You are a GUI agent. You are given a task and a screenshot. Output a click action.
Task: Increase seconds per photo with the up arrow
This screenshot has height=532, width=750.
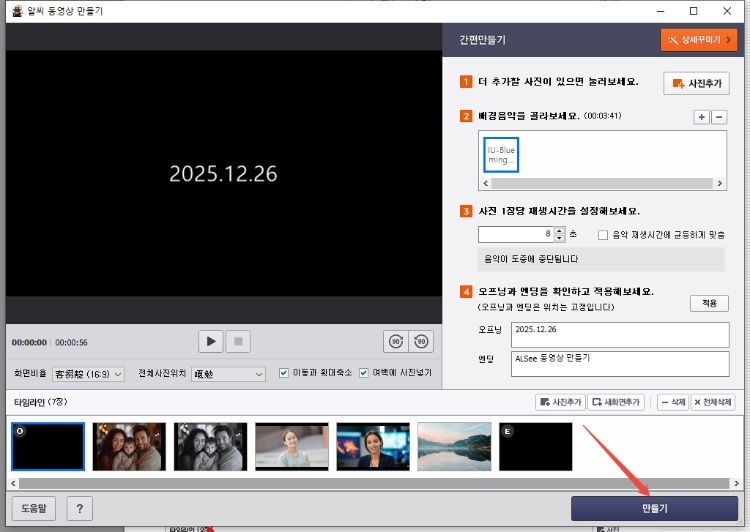pyautogui.click(x=559, y=230)
